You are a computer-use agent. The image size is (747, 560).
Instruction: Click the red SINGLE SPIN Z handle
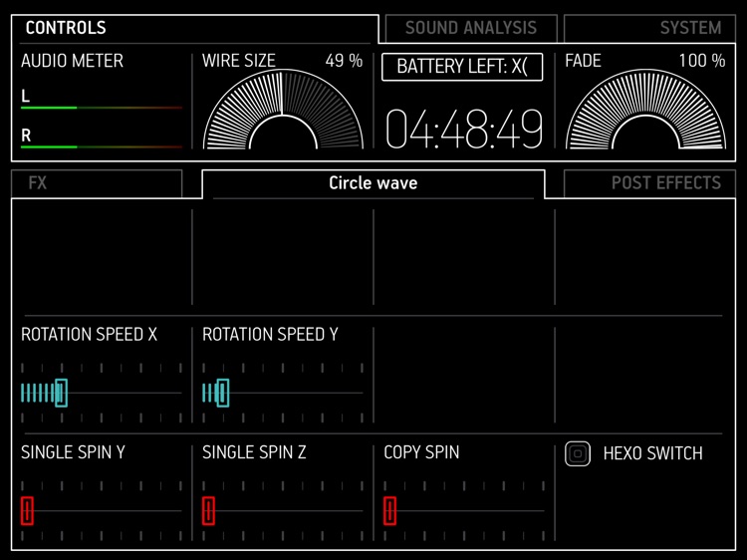tap(208, 510)
